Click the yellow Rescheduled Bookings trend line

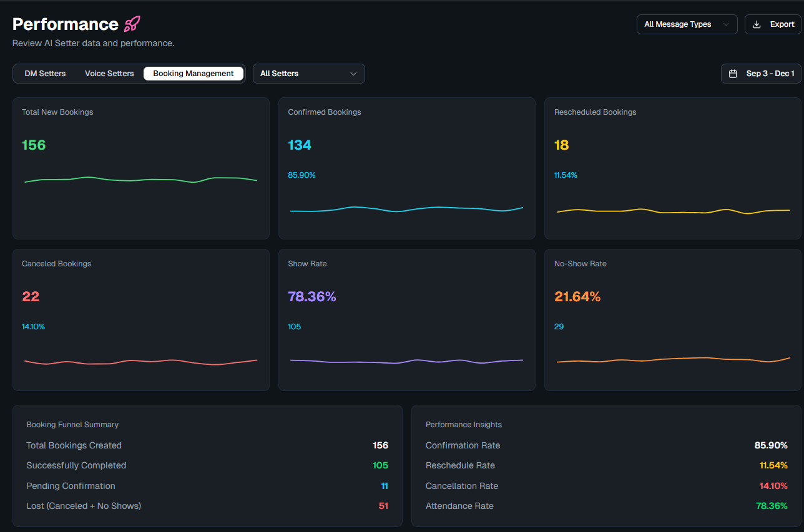[x=673, y=211]
